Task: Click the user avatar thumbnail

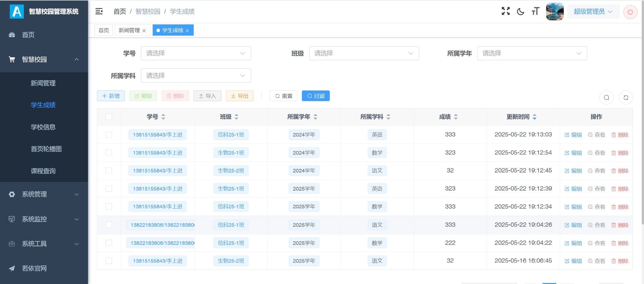Action: click(554, 12)
